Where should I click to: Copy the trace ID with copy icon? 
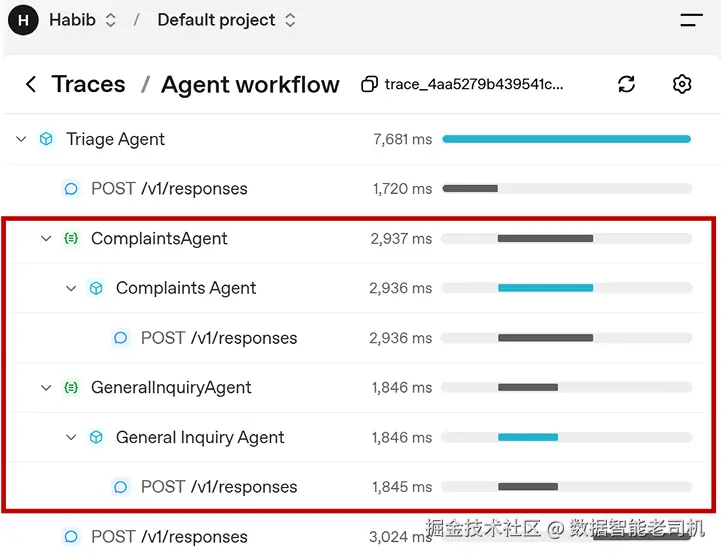click(x=369, y=84)
